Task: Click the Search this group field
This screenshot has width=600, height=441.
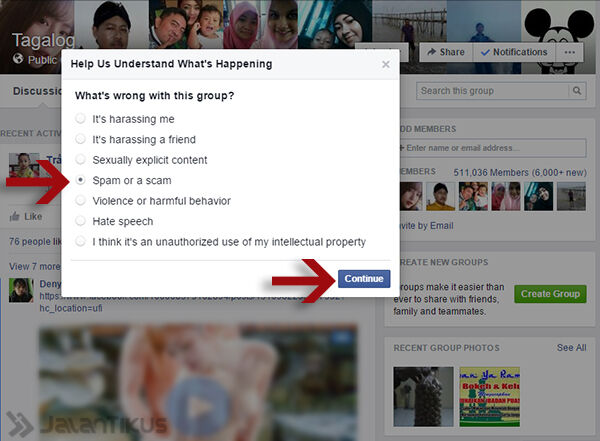Action: tap(492, 91)
